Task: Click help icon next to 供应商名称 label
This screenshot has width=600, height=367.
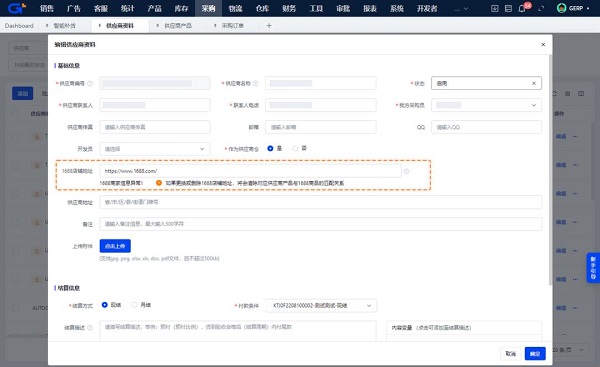Action: coord(256,83)
